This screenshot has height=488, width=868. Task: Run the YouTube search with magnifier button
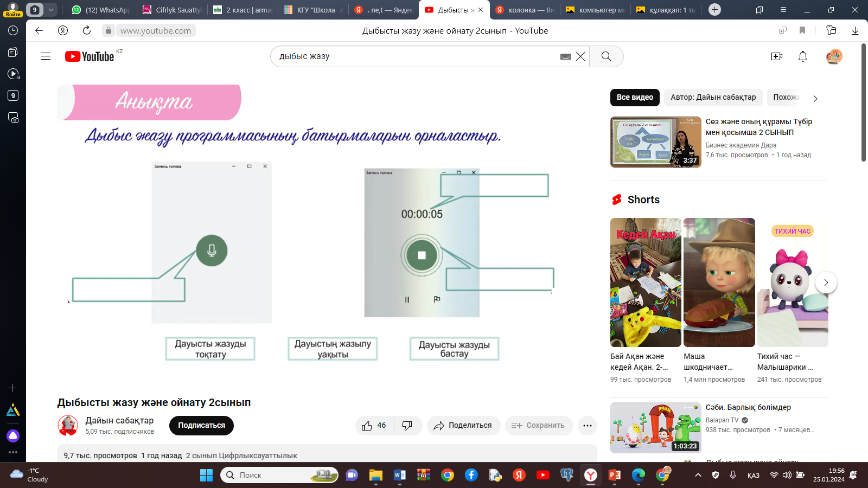pyautogui.click(x=606, y=56)
